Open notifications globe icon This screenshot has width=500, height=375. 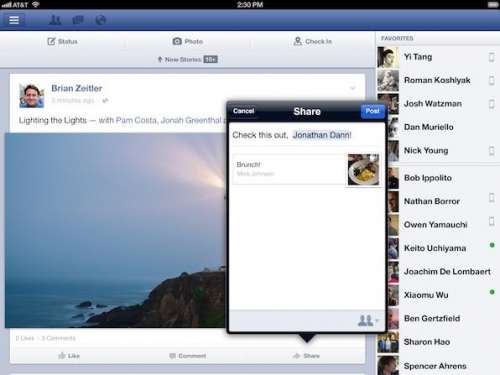101,20
